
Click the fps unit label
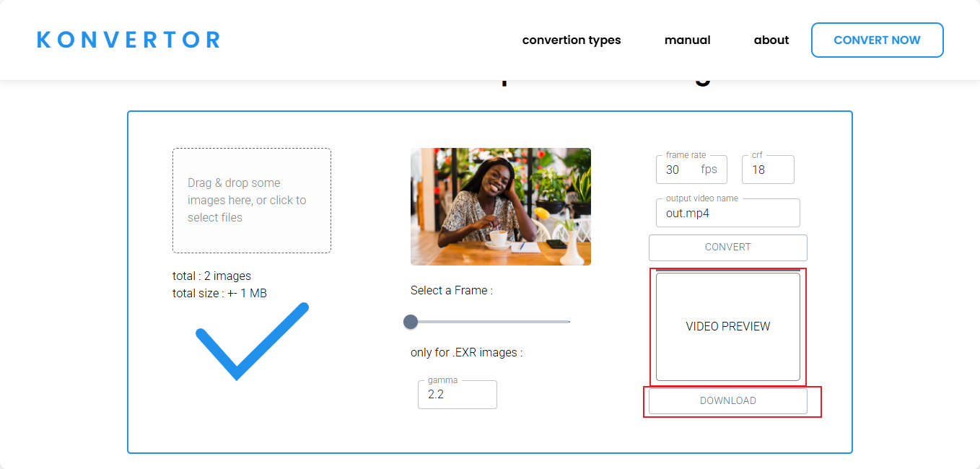[x=706, y=170]
